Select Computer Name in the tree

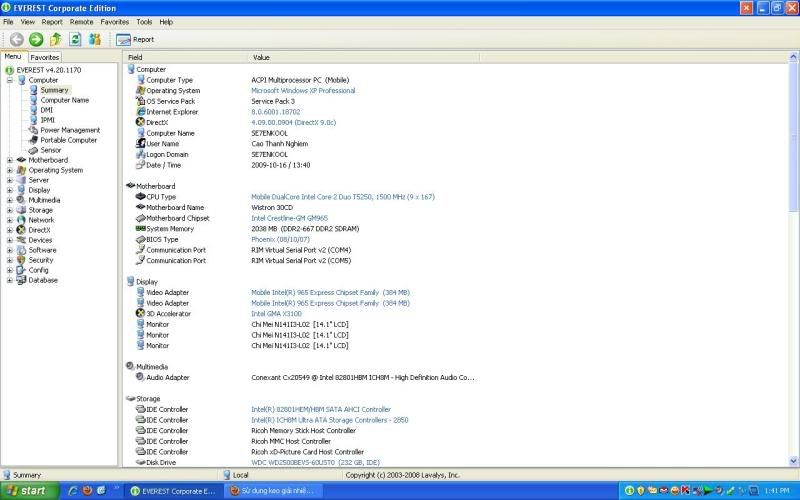point(65,100)
